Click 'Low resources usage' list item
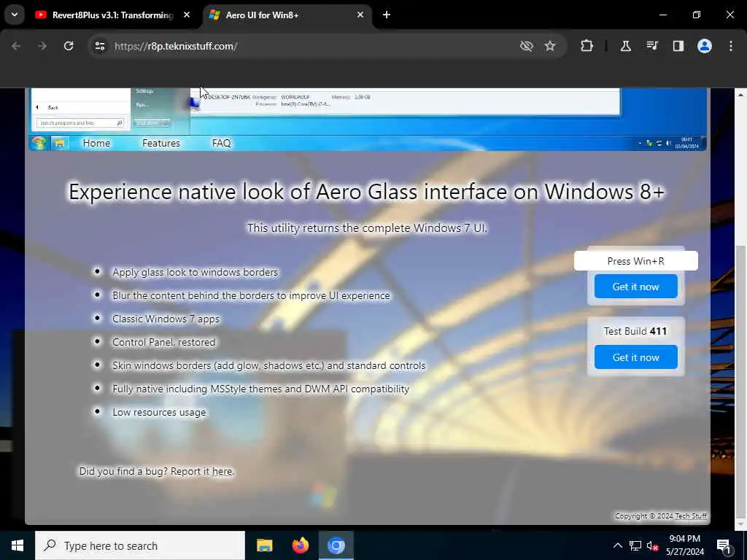This screenshot has width=747, height=560. click(159, 413)
